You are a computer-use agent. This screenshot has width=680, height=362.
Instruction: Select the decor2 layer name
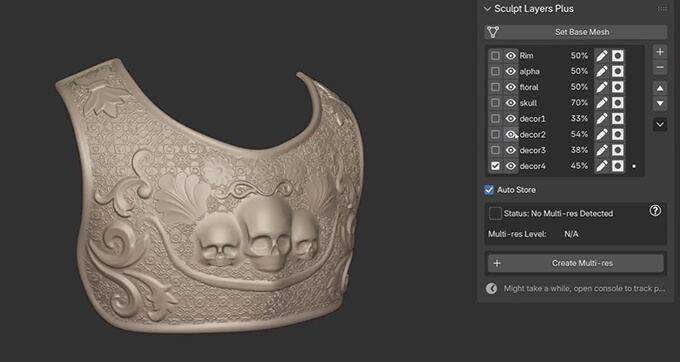(533, 134)
